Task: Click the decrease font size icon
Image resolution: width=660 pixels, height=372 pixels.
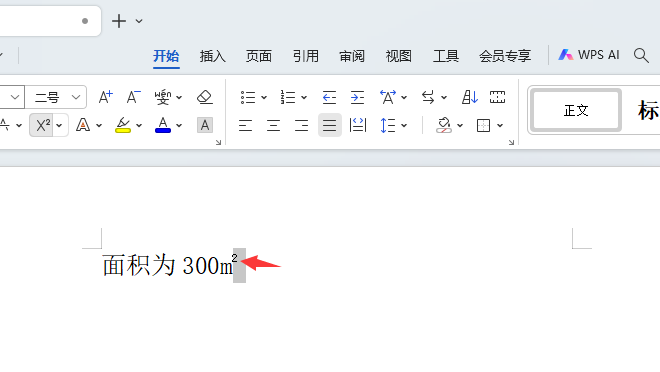Action: (133, 97)
